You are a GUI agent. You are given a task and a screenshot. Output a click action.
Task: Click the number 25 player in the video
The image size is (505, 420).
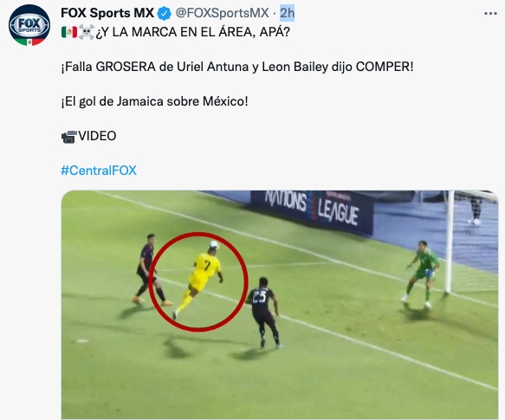[263, 312]
